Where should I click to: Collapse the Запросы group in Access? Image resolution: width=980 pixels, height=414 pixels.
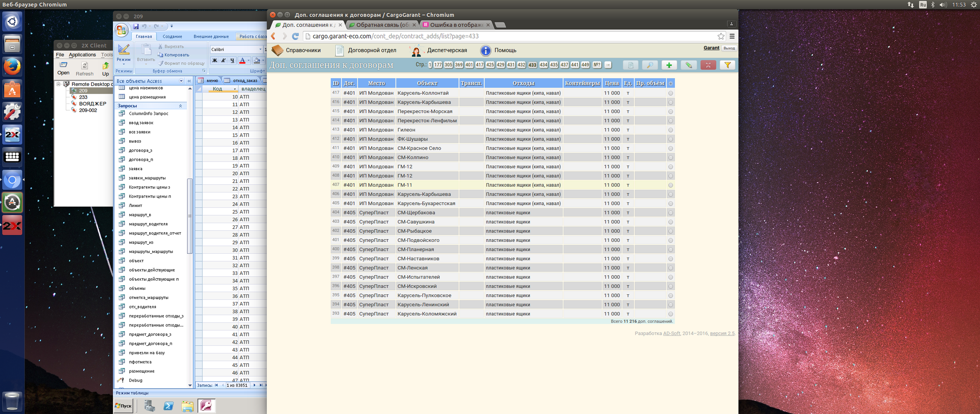pyautogui.click(x=180, y=106)
